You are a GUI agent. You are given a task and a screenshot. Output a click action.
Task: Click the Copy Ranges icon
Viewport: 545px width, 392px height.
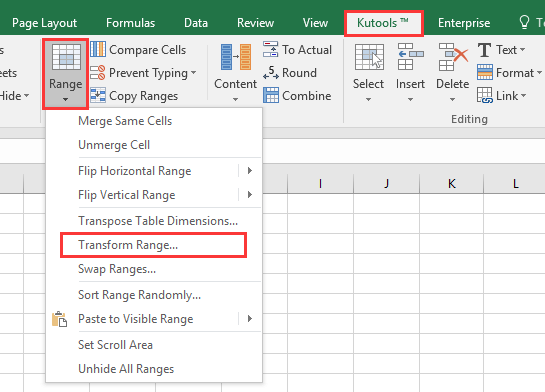pos(98,96)
